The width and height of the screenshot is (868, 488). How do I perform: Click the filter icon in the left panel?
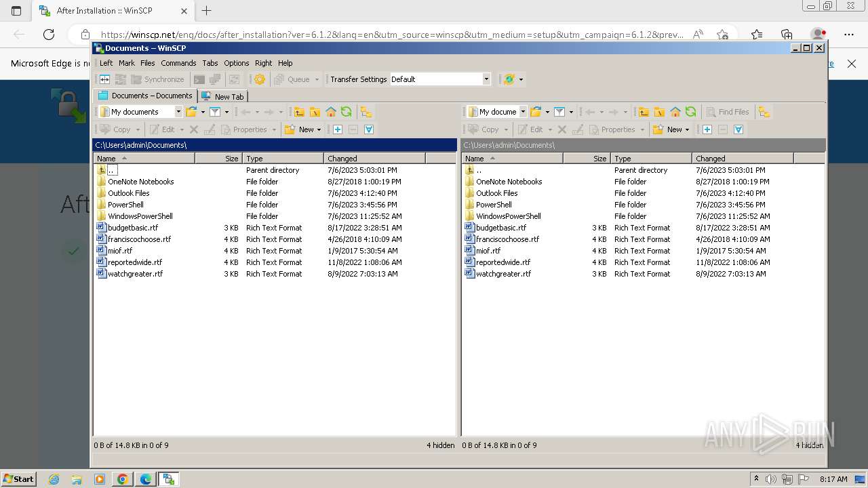click(215, 112)
